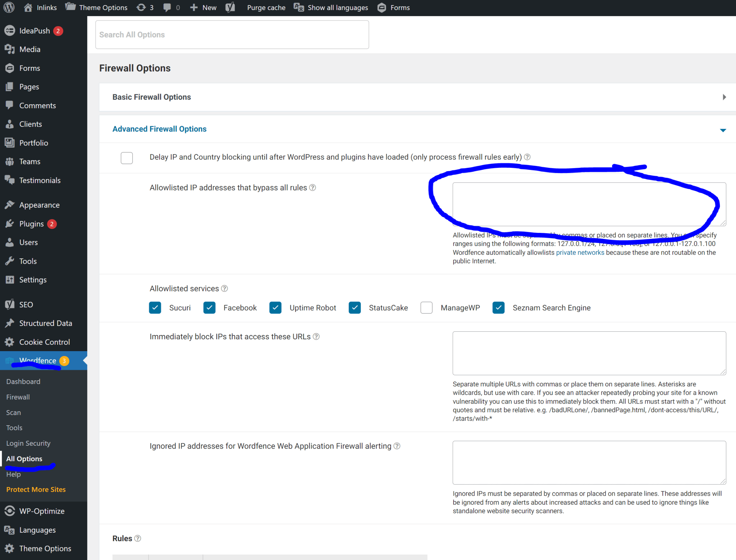This screenshot has width=736, height=560.
Task: Click the Forms icon in admin bar
Action: coord(382,8)
